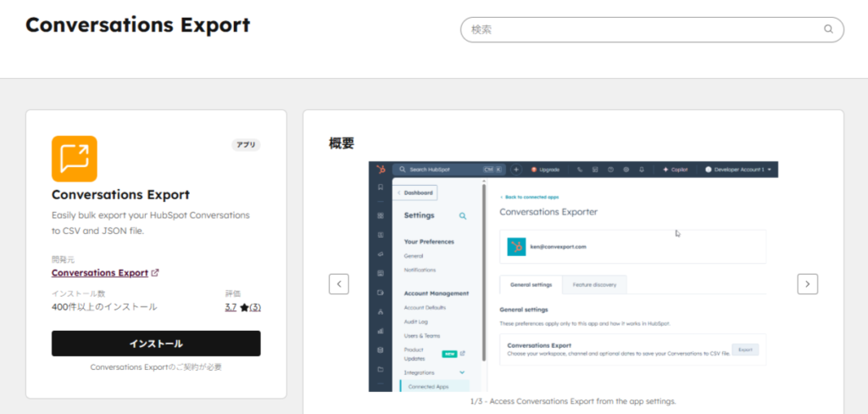Click Upgrade in the screenshot's top bar

[x=545, y=170]
